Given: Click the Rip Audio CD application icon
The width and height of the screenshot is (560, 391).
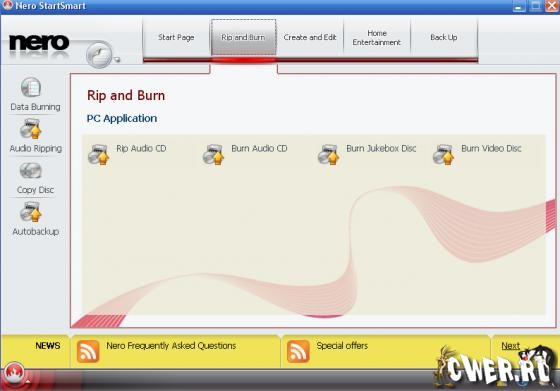Looking at the screenshot, I should tap(99, 154).
